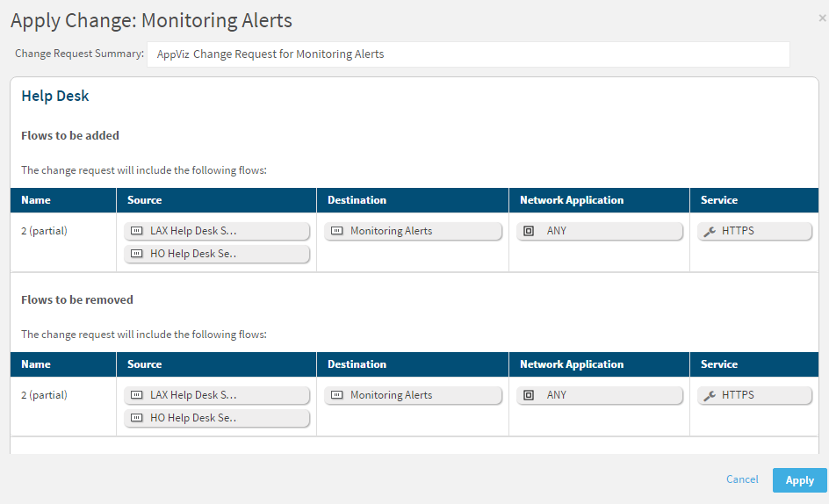The width and height of the screenshot is (829, 504).
Task: Click Monitoring Alerts destination icon in added flows
Action: (x=336, y=231)
